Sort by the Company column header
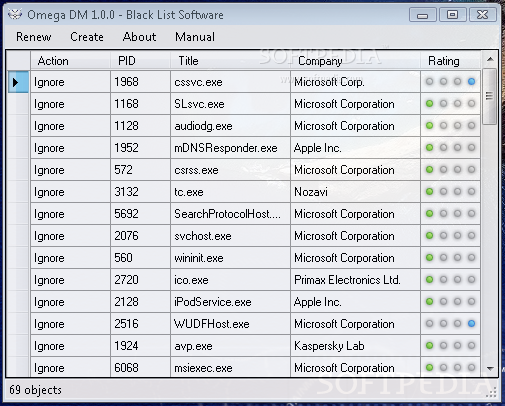Viewport: 505px width, 406px height. tap(355, 61)
